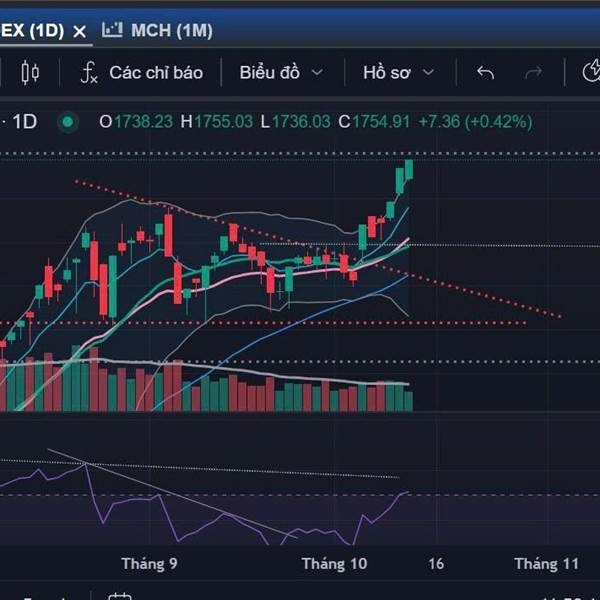The width and height of the screenshot is (600, 600).
Task: Click the Tháng 10 time axis label
Action: point(334,564)
